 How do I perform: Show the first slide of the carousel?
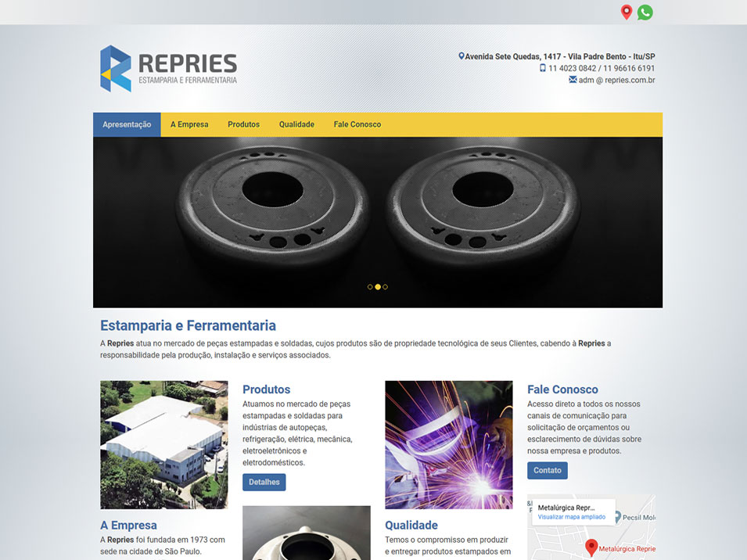coord(370,287)
